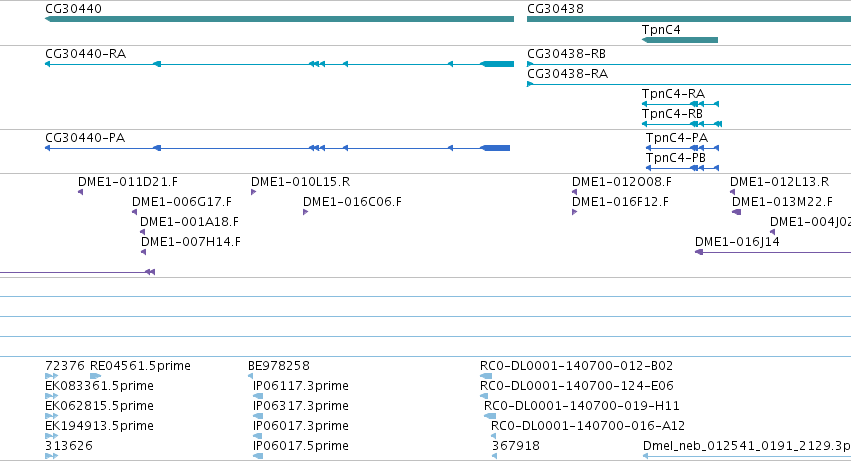
Task: Click the CG30440-PA protein glyph
Action: point(277,148)
